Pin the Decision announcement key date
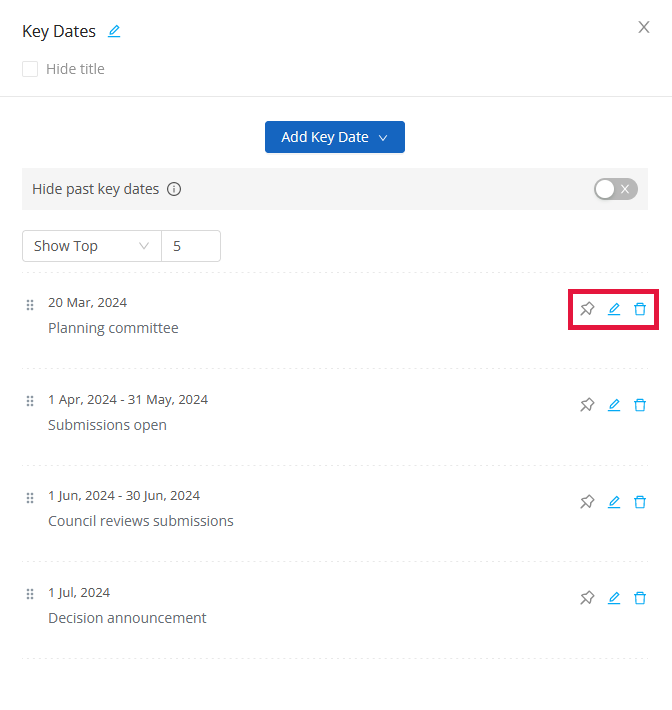Screen dimensions: 672x710 587,598
